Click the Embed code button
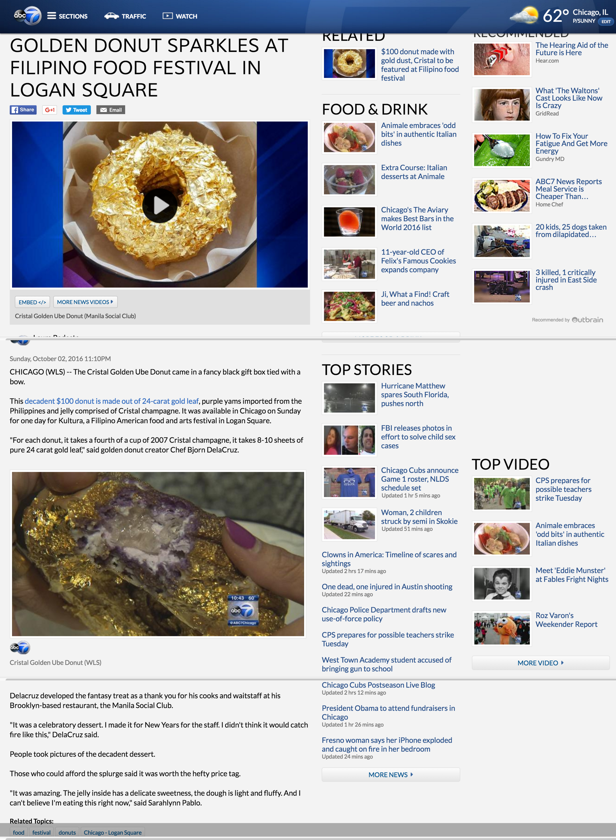Screen dimensions: 616x840 (32, 302)
